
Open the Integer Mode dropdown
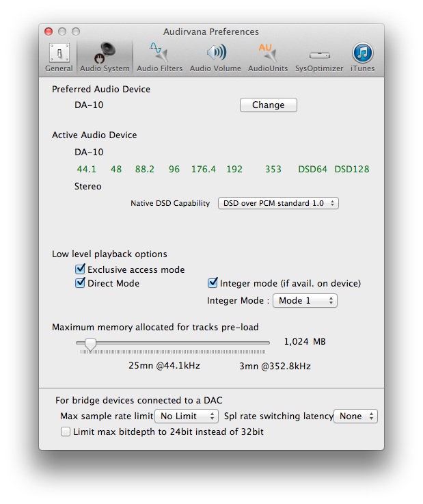point(305,300)
